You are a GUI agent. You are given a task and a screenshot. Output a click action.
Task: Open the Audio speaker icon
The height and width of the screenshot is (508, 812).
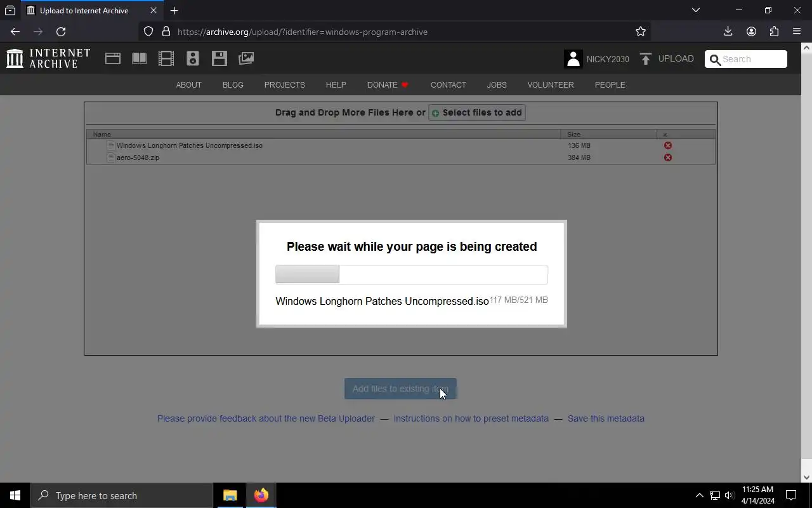pos(193,58)
